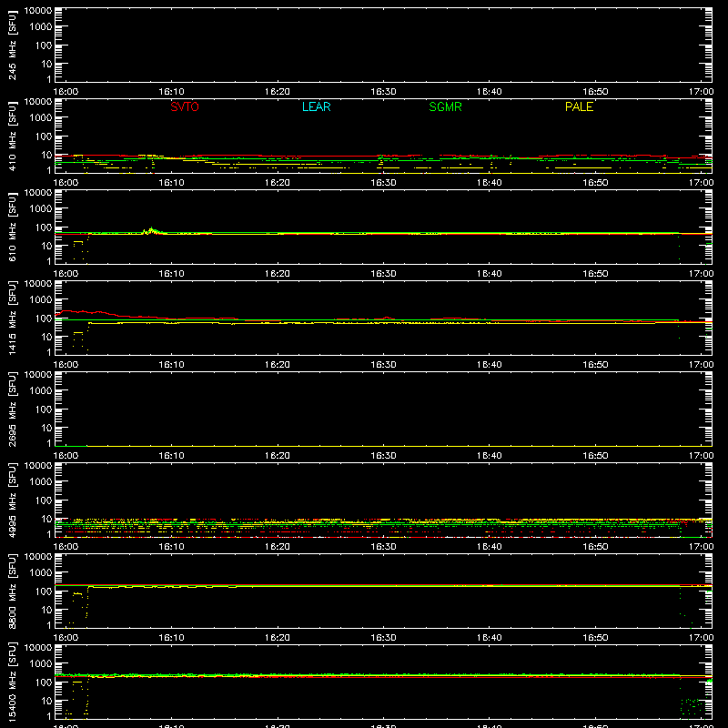Click the 16:30 tick label under 8800 MHz panel
The width and height of the screenshot is (728, 728).
[383, 638]
